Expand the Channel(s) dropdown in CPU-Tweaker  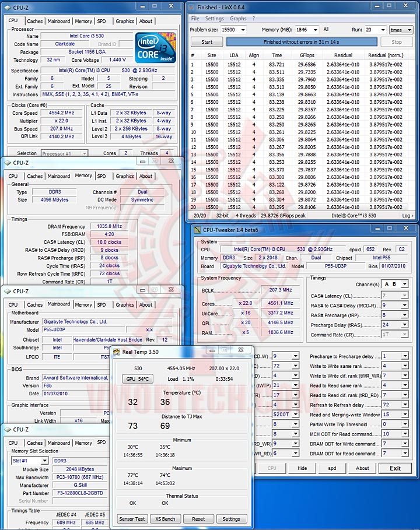point(404,284)
